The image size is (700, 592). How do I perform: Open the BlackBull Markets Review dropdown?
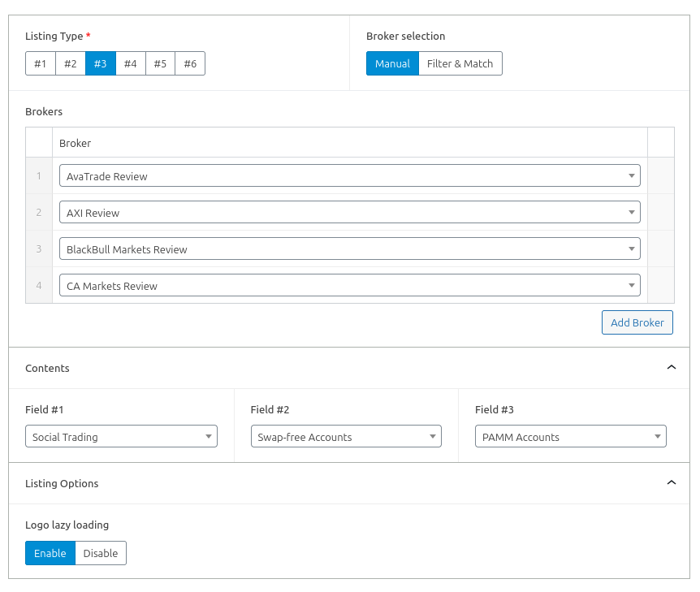tap(349, 248)
